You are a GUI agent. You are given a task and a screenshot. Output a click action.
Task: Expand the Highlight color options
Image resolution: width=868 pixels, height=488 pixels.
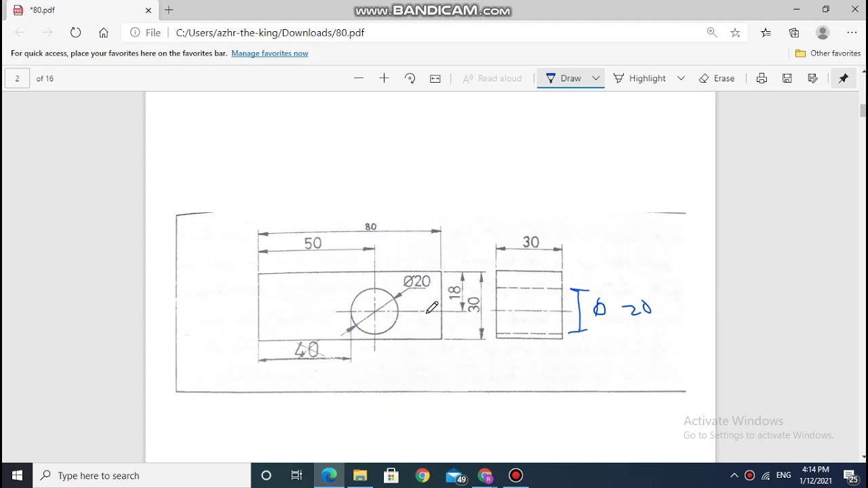point(681,78)
